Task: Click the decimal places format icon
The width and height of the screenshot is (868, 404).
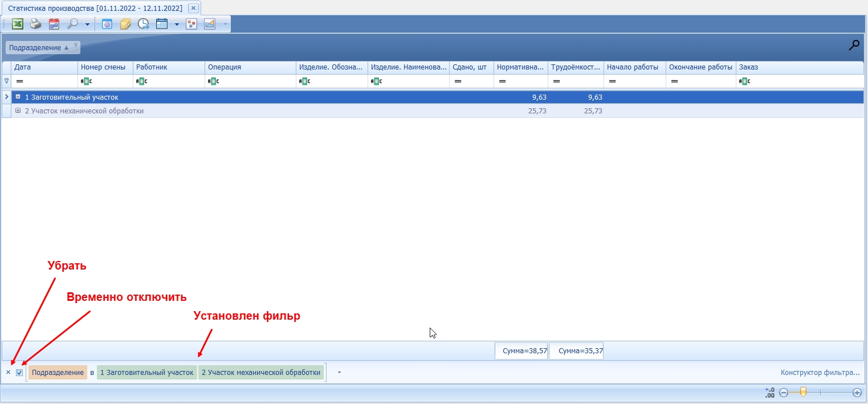Action: click(769, 392)
